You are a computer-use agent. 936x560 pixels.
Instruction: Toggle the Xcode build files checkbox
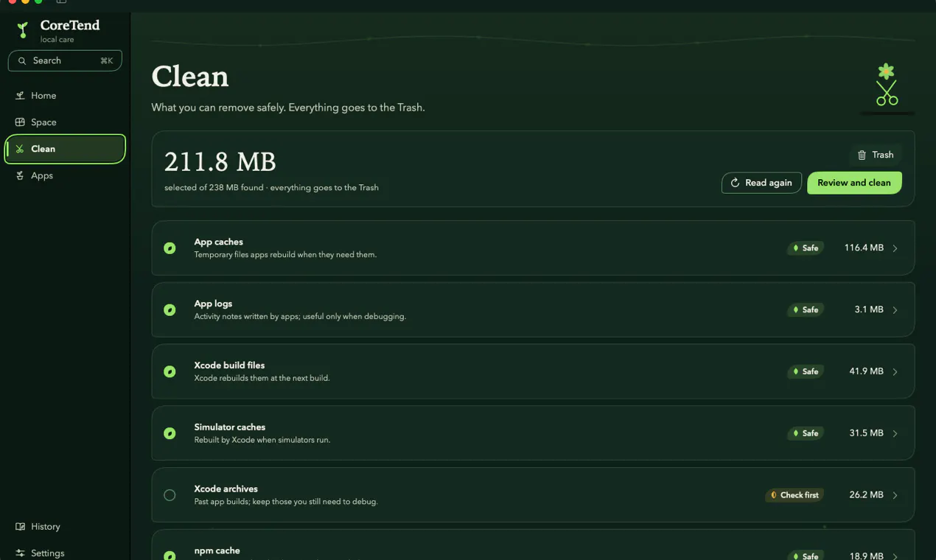[170, 372]
